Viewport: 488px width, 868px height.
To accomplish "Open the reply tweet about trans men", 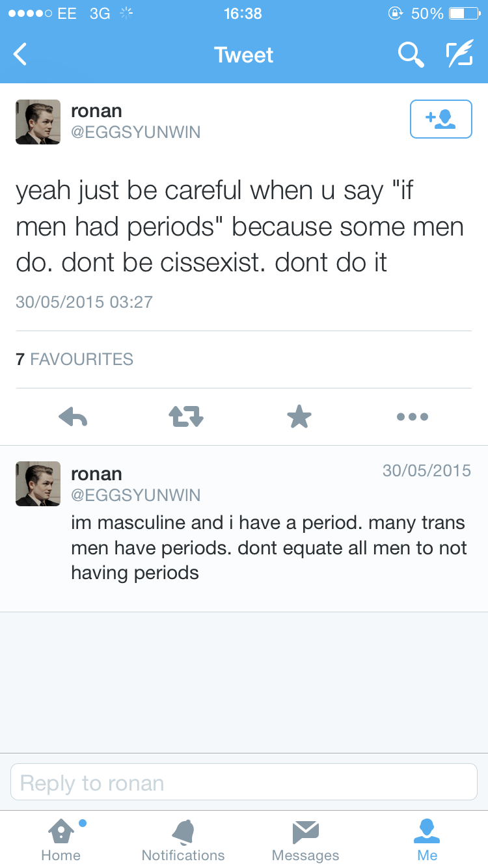I will tap(268, 548).
